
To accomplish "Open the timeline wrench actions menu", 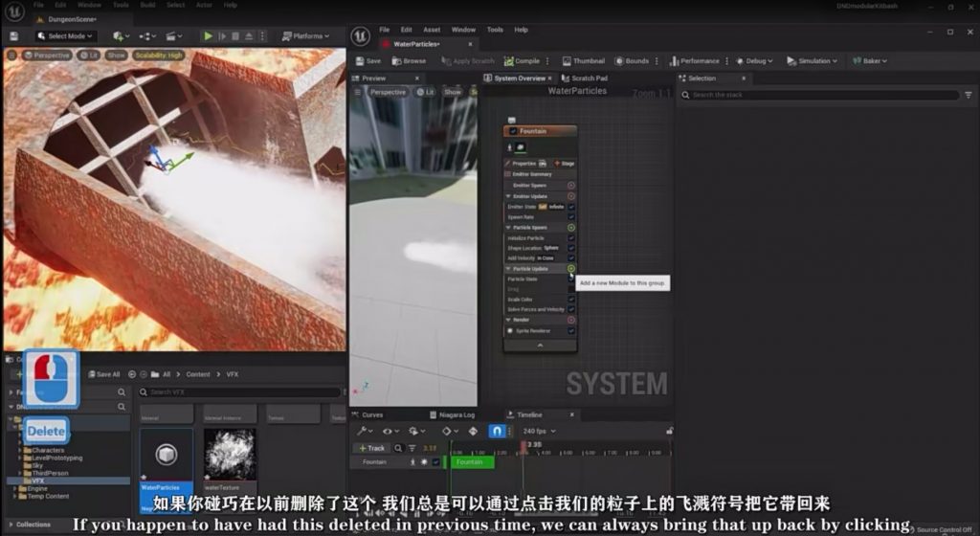I will click(x=365, y=431).
